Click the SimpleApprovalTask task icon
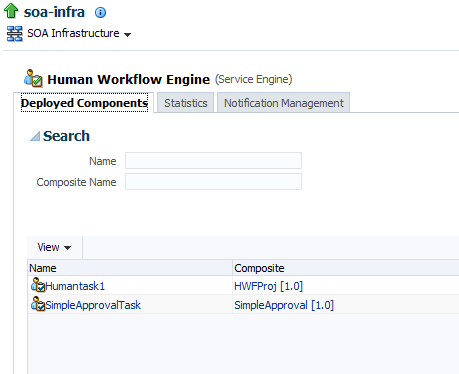The image size is (459, 374). 38,304
